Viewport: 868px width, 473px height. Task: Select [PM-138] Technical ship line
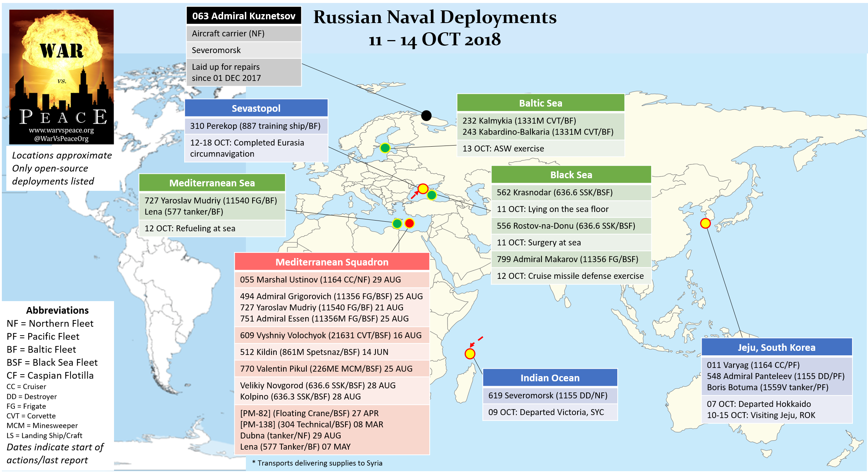(312, 424)
